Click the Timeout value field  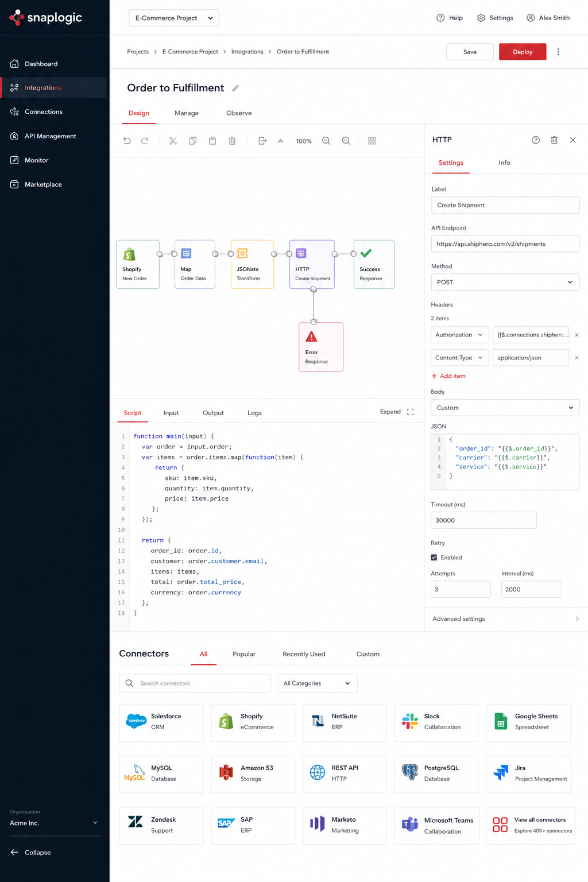[x=483, y=520]
